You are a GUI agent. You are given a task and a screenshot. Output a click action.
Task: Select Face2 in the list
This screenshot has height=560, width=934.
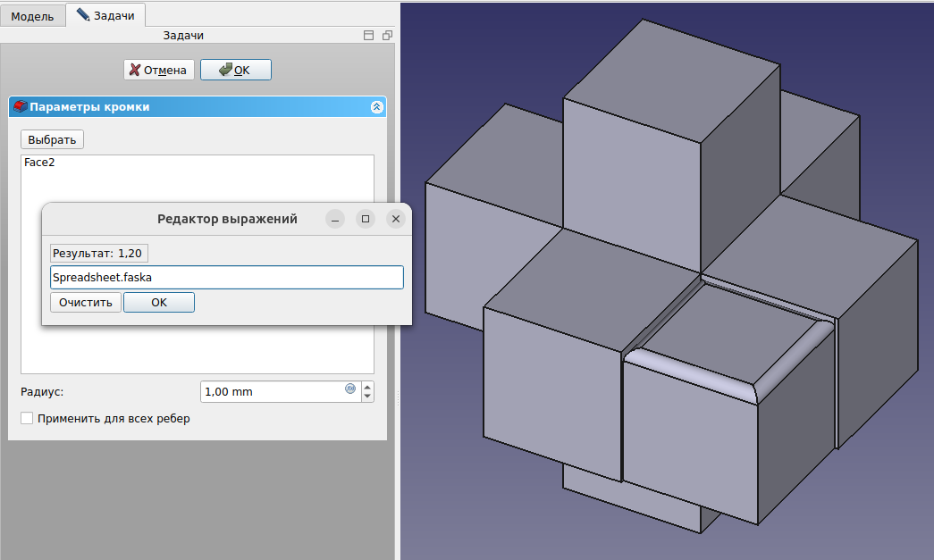[x=39, y=162]
